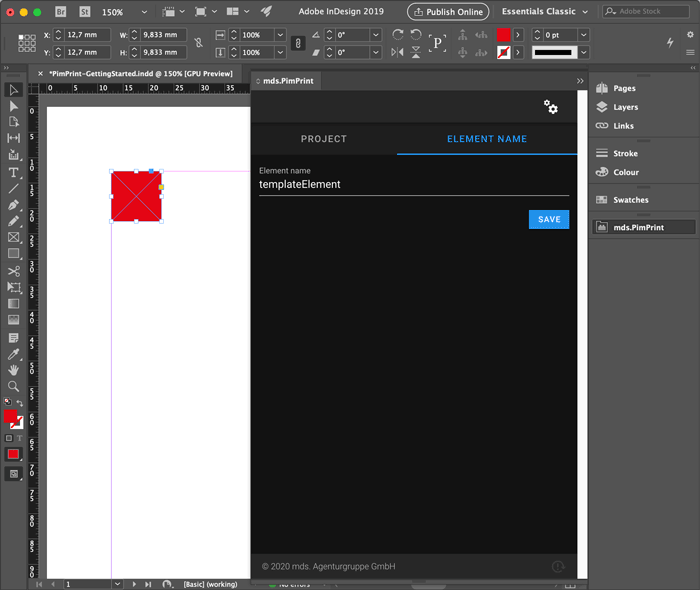Click the Apply Colour red swatch

click(13, 454)
